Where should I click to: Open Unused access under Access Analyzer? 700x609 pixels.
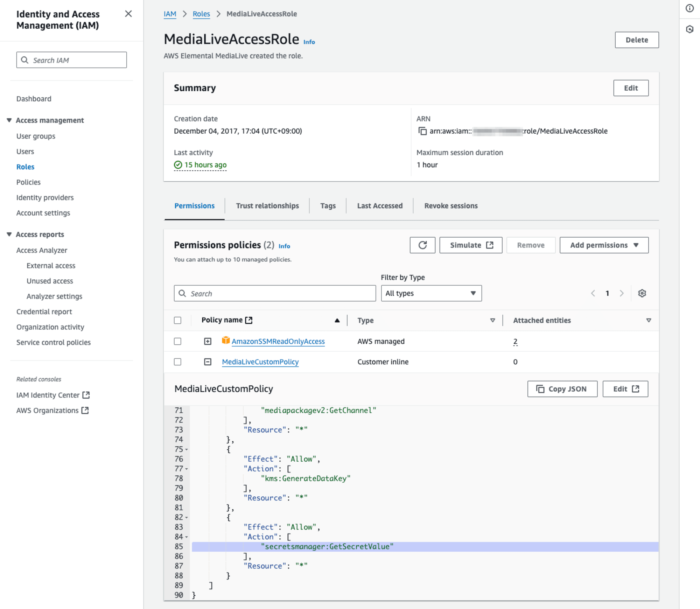50,281
